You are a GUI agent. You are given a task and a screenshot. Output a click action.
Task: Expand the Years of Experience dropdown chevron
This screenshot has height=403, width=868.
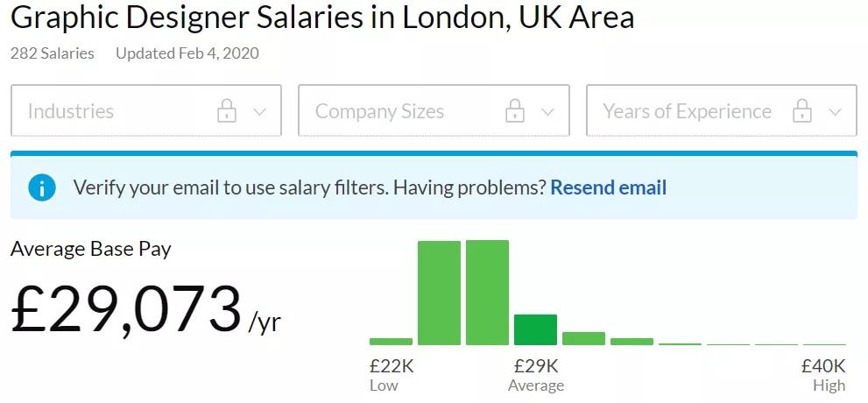(x=836, y=112)
